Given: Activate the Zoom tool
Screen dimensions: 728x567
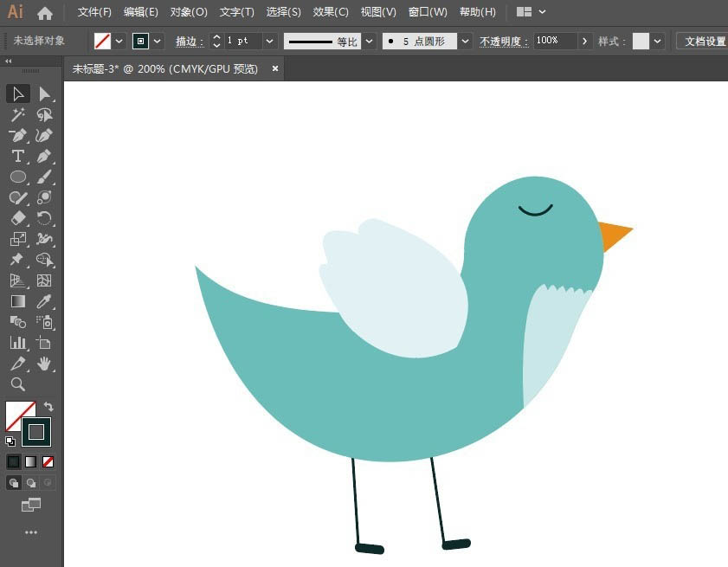Looking at the screenshot, I should (x=18, y=384).
